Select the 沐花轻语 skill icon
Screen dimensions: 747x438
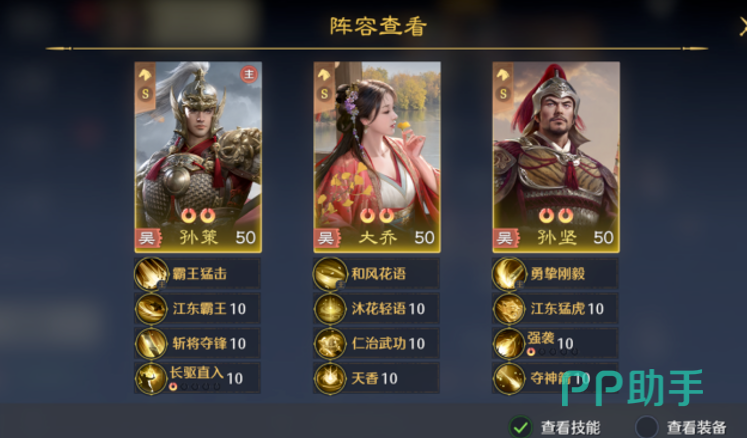(x=330, y=309)
